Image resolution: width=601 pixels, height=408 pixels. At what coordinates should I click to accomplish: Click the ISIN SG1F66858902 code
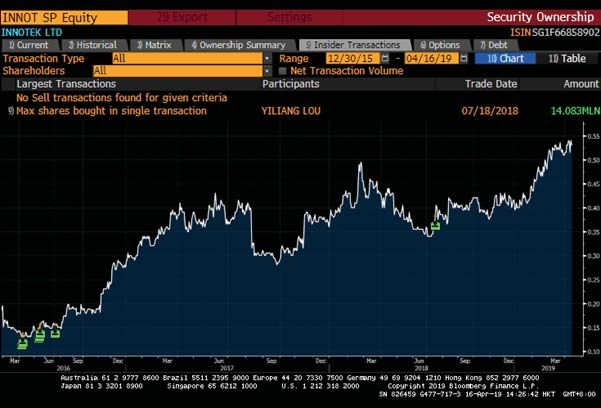click(x=555, y=32)
